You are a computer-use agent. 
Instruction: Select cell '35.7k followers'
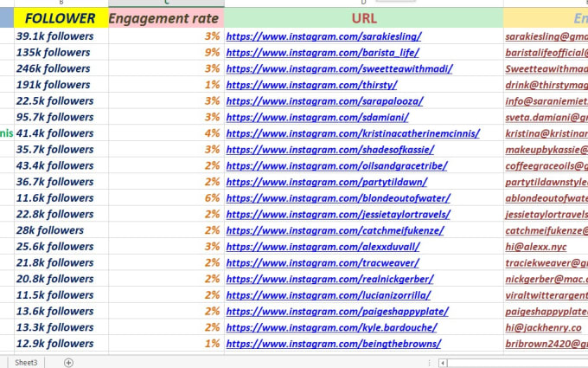coord(61,149)
